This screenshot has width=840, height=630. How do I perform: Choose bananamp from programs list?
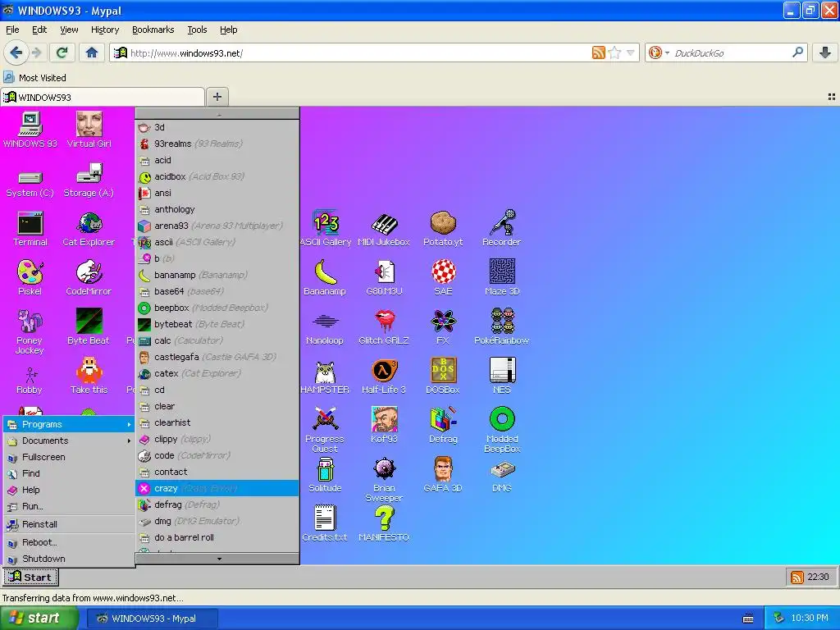pyautogui.click(x=217, y=275)
